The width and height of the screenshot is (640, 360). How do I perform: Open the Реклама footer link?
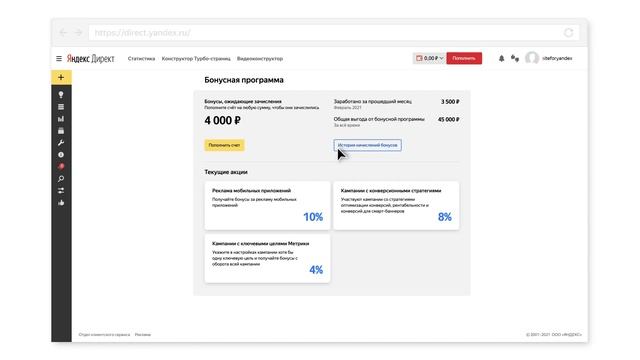pyautogui.click(x=143, y=335)
